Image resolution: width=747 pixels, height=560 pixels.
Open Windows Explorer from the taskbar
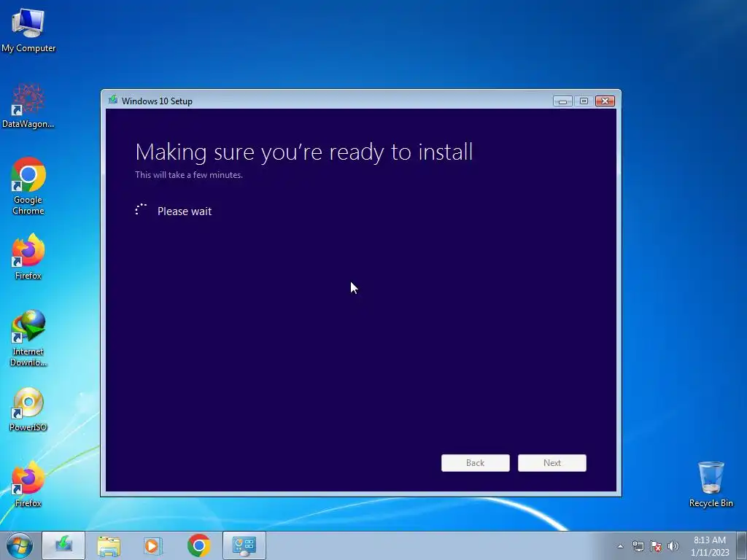pyautogui.click(x=109, y=545)
